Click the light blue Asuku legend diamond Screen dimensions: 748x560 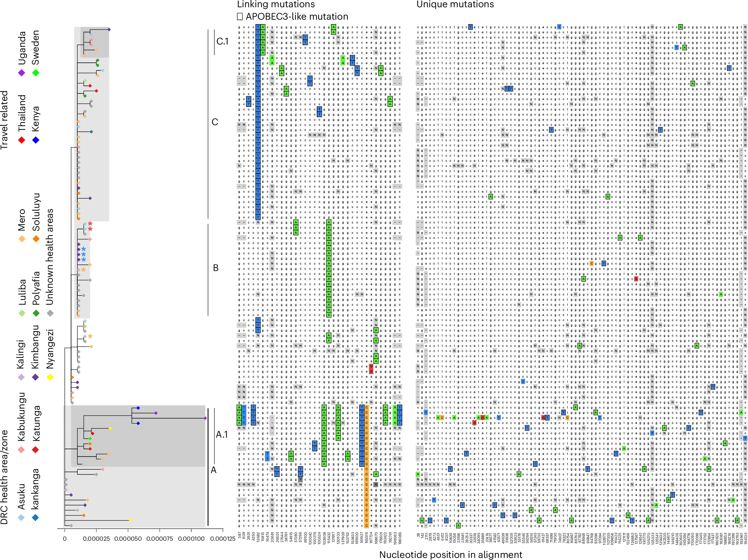tap(21, 517)
